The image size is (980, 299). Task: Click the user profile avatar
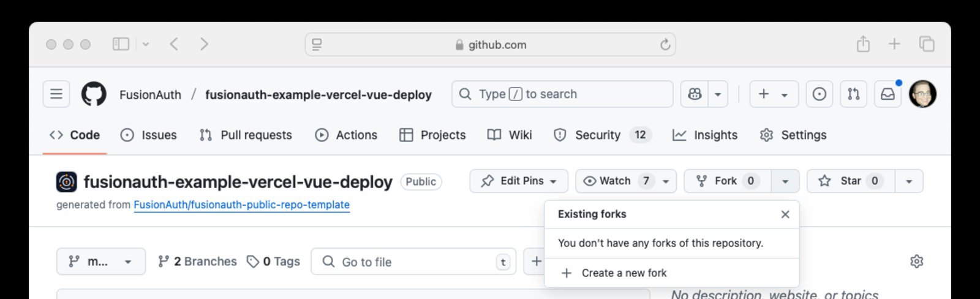(x=922, y=94)
